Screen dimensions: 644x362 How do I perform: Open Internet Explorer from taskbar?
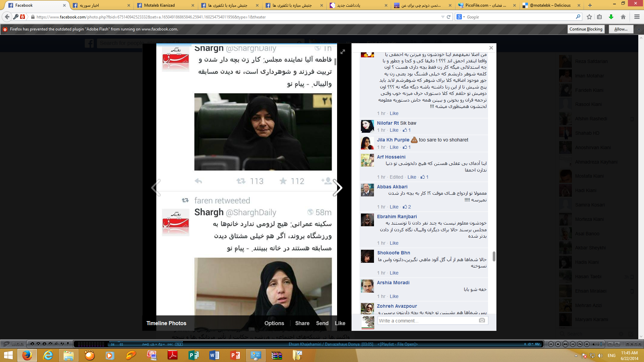(48, 355)
